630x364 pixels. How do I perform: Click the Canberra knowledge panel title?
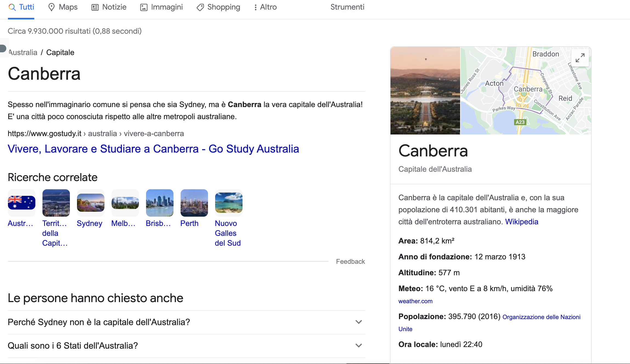pyautogui.click(x=433, y=151)
